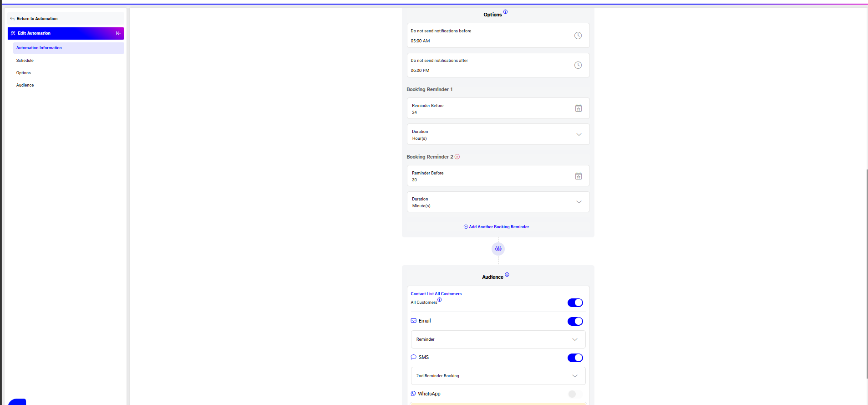Expand the Hour(s) Duration dropdown
868x405 pixels.
(x=498, y=134)
